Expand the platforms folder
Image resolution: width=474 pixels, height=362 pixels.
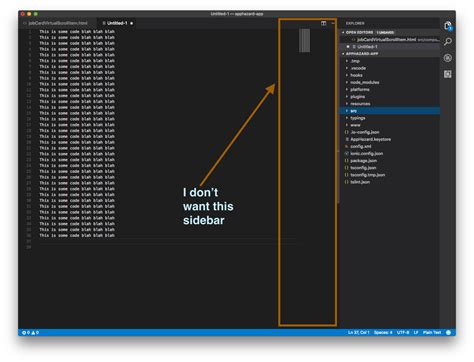click(390, 90)
